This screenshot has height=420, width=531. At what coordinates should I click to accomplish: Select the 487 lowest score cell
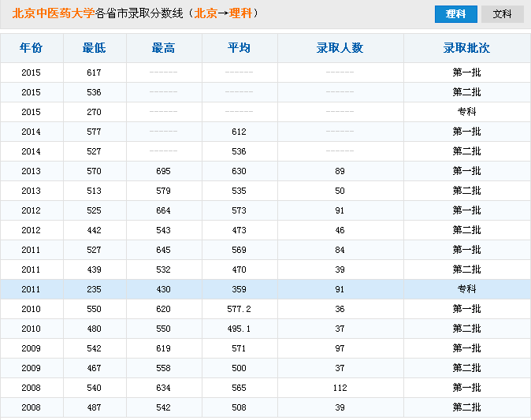(x=94, y=407)
